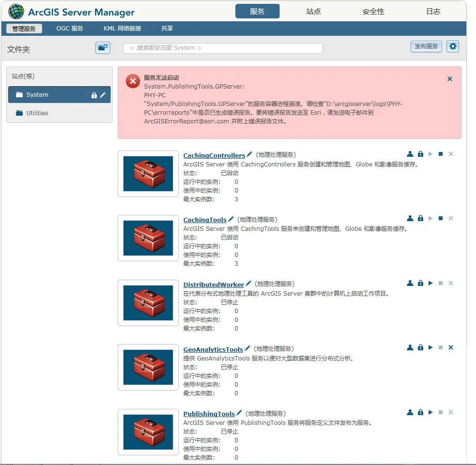Delete the CachingTools service
This screenshot has width=476, height=465.
pyautogui.click(x=451, y=218)
